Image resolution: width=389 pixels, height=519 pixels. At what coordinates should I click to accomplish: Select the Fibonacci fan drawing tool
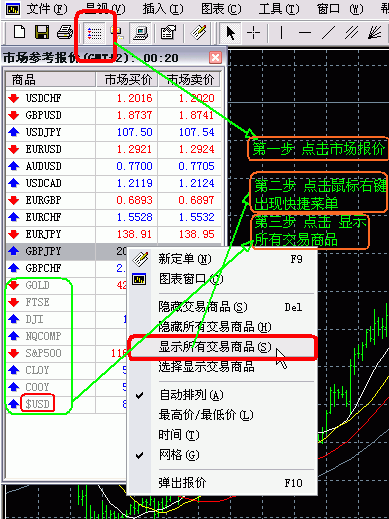[375, 33]
